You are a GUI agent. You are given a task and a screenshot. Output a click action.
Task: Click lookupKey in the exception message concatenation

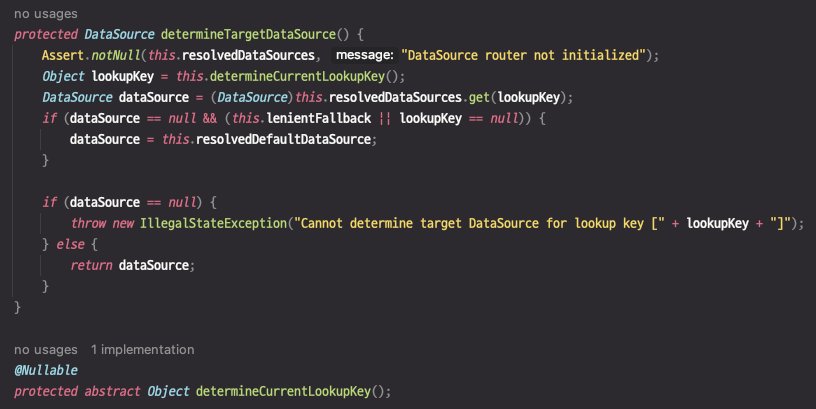click(x=717, y=223)
